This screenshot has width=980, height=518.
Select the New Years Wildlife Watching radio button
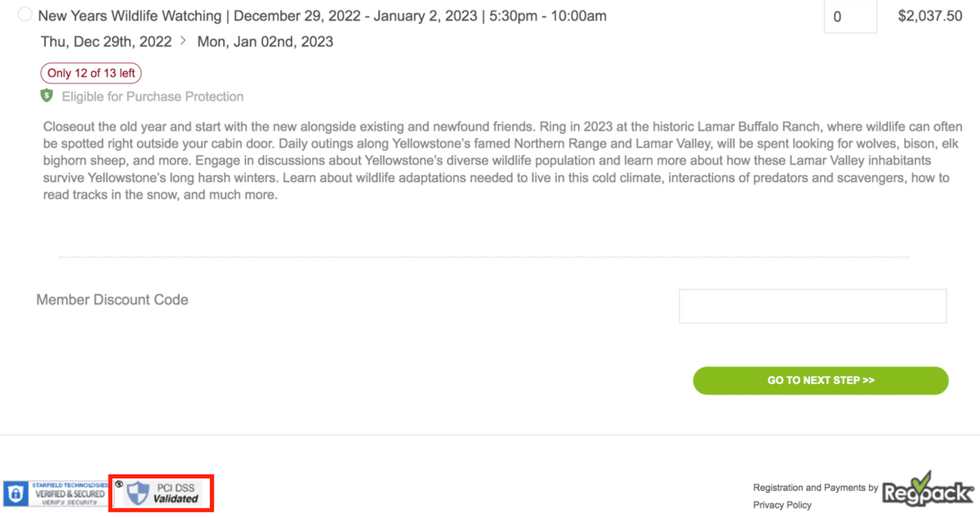point(24,16)
